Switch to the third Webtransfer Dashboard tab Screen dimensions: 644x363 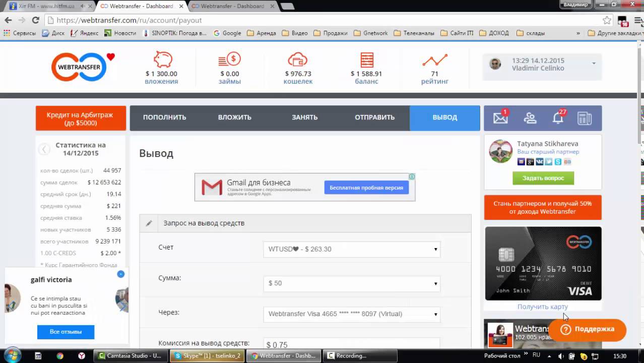click(232, 6)
